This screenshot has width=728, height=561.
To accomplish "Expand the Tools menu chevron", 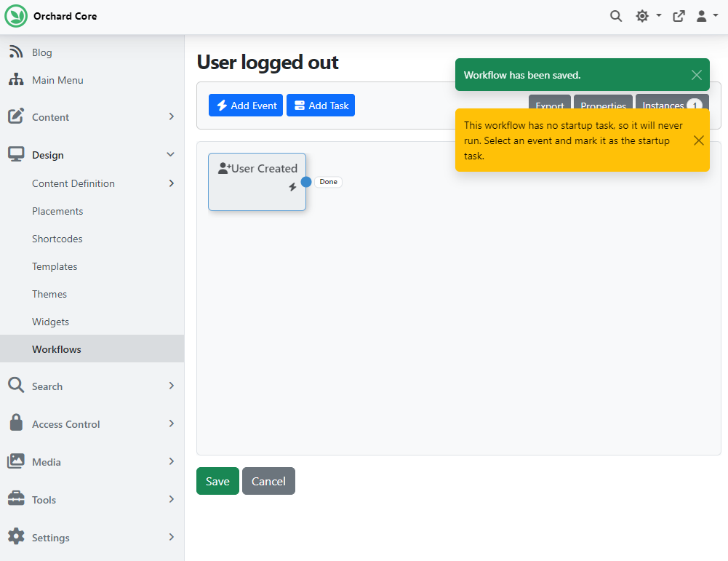I will 172,498.
